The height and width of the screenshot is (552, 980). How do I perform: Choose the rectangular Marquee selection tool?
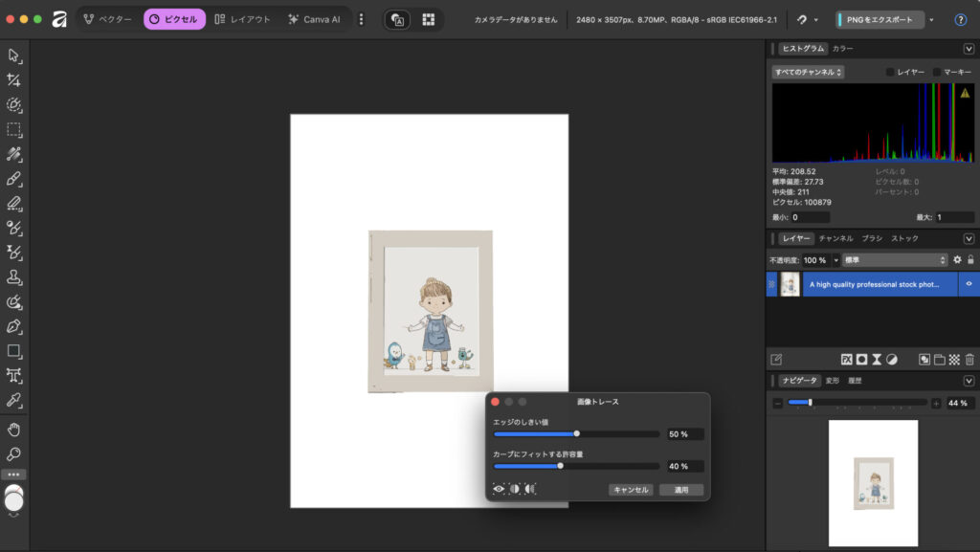[14, 129]
